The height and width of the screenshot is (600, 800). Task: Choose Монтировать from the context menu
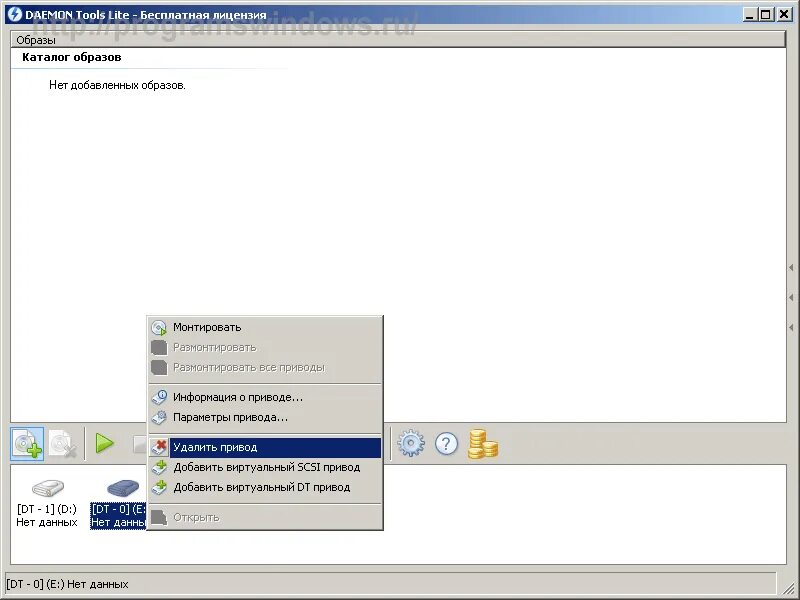[x=265, y=328]
